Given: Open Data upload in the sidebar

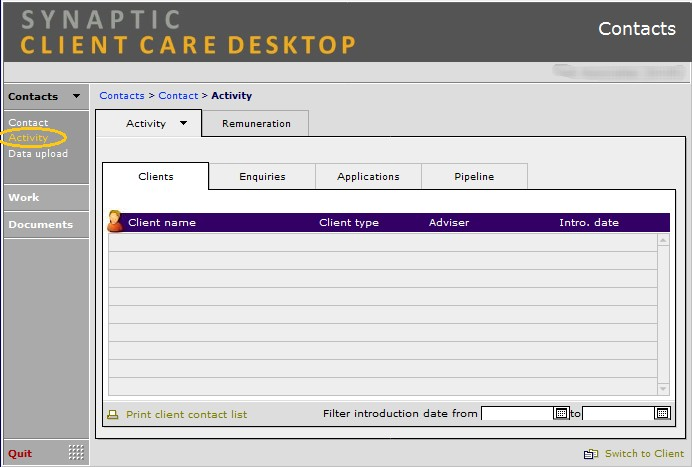Looking at the screenshot, I should 38,154.
